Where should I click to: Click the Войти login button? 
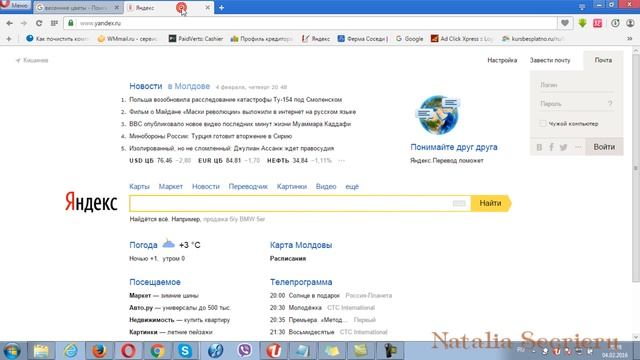click(604, 147)
